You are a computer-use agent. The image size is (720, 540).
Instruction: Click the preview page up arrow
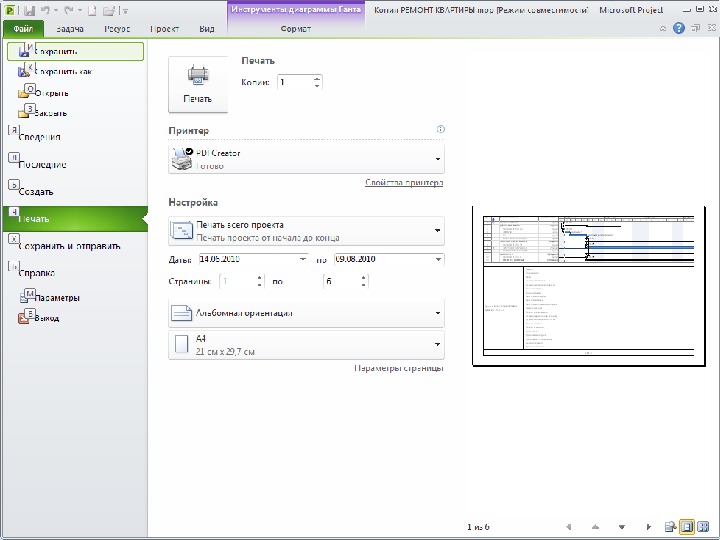click(596, 527)
